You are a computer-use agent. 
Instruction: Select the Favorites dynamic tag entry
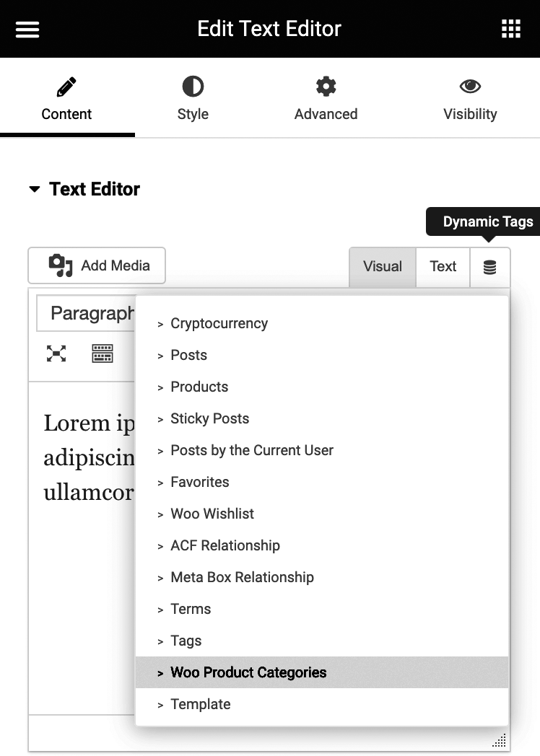[199, 482]
